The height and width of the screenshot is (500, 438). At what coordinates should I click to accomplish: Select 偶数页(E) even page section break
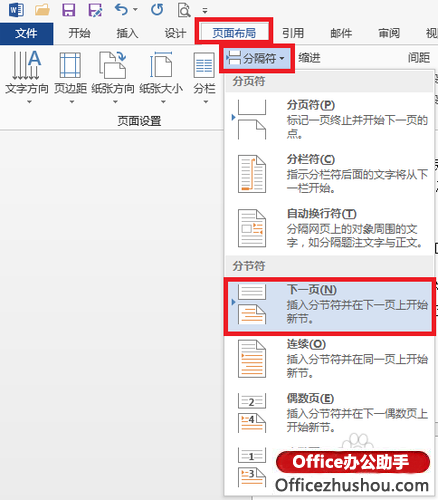coord(329,413)
